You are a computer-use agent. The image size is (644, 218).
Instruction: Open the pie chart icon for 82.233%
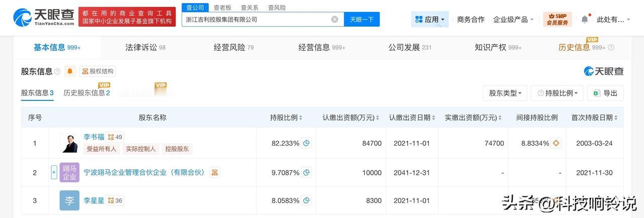[306, 143]
